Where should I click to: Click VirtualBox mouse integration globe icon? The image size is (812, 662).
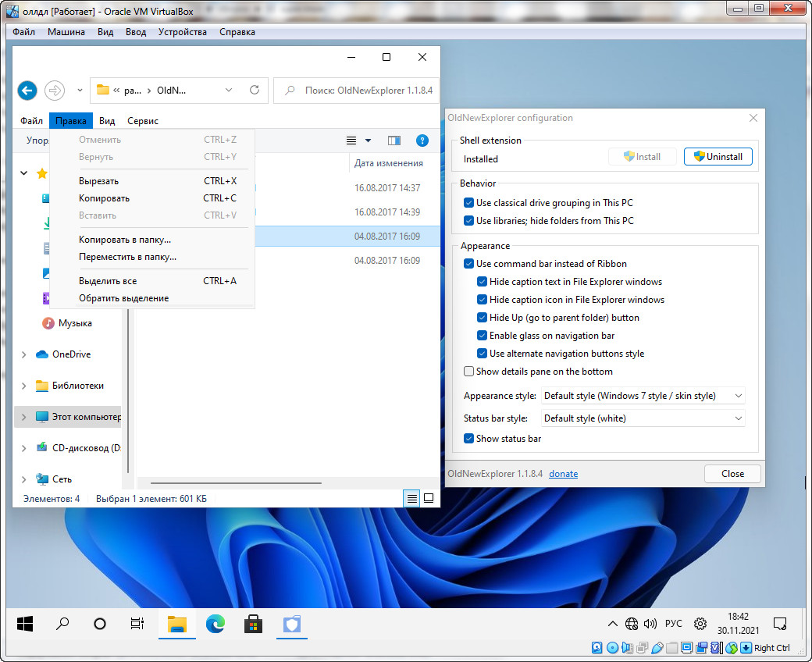pyautogui.click(x=732, y=647)
